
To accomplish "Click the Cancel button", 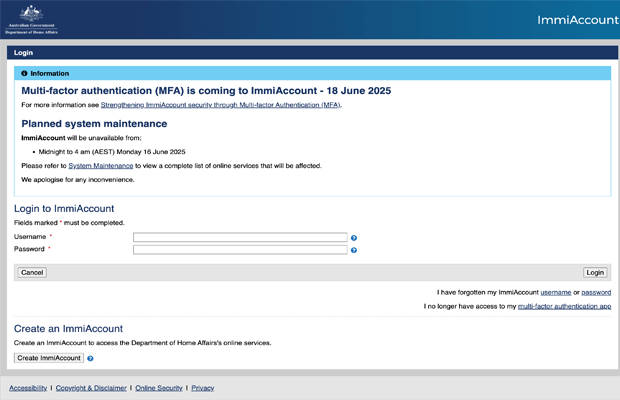I will pos(32,272).
